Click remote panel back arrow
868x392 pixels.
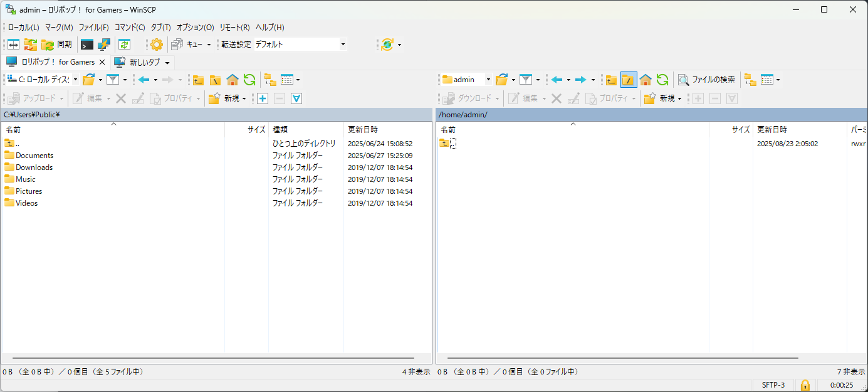[557, 80]
